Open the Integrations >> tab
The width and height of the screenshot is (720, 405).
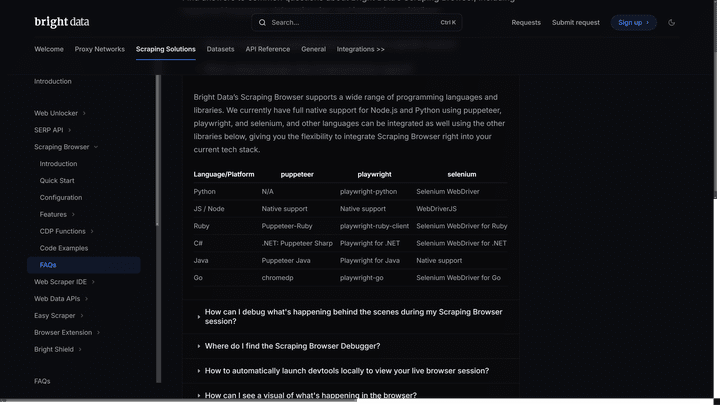[x=360, y=49]
